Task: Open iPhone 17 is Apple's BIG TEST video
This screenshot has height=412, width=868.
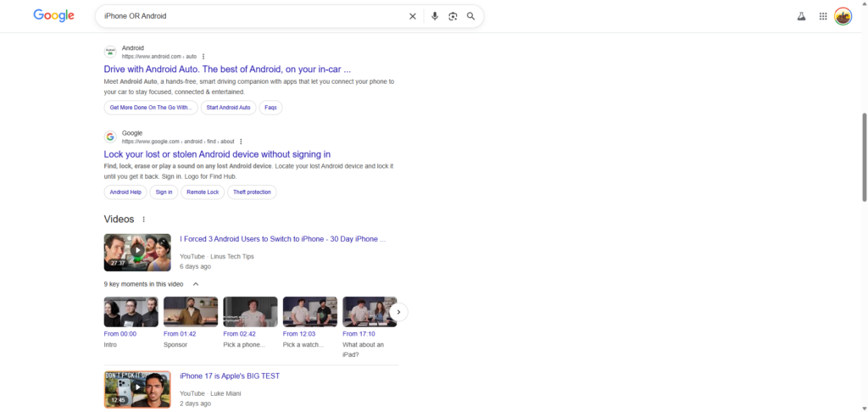Action: click(x=230, y=376)
